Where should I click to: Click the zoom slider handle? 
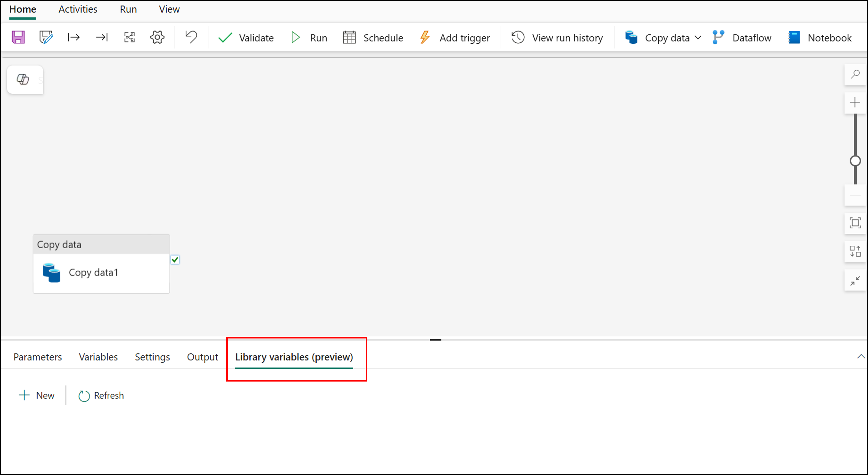coord(855,161)
